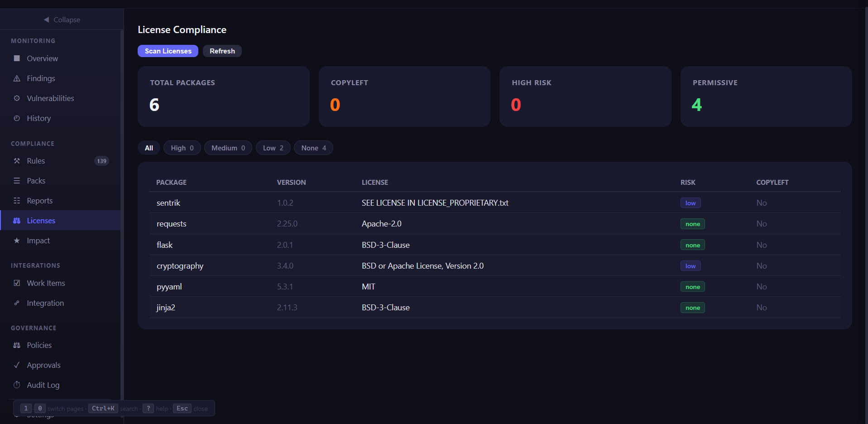Click the VERSION column header

292,183
